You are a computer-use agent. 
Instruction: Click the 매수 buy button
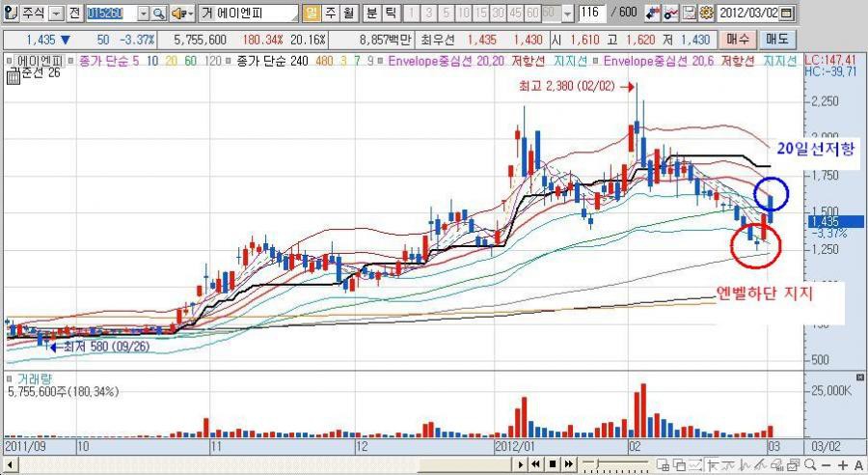[738, 40]
